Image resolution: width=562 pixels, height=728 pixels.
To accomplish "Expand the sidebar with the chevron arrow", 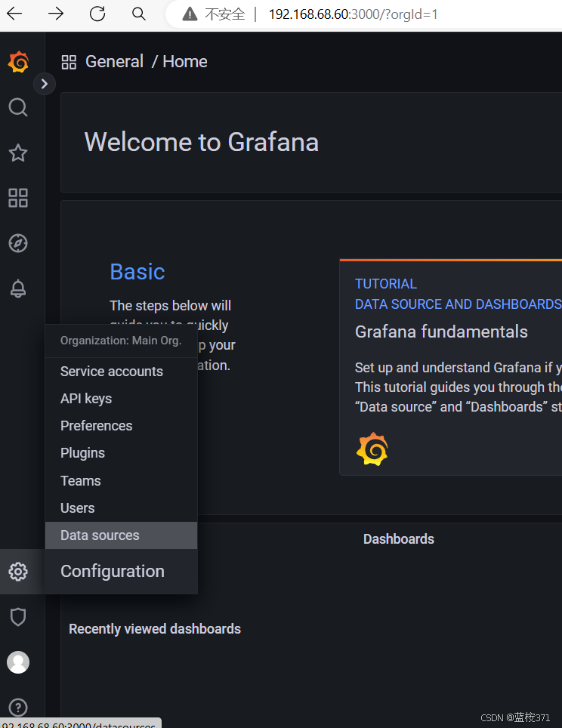I will tap(45, 84).
